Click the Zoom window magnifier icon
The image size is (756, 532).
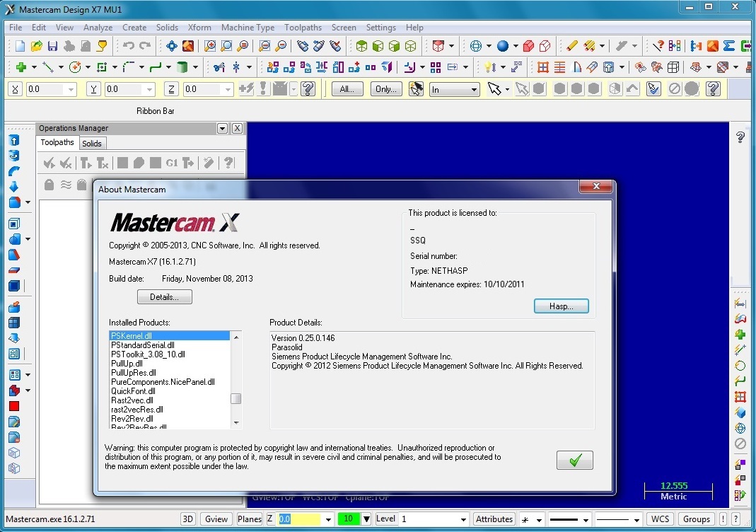click(x=210, y=46)
